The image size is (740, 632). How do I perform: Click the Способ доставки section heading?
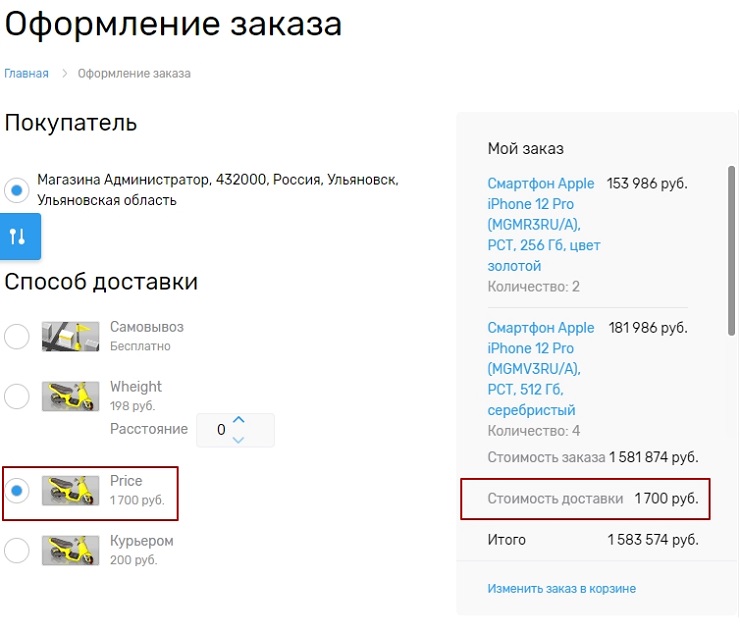click(101, 282)
